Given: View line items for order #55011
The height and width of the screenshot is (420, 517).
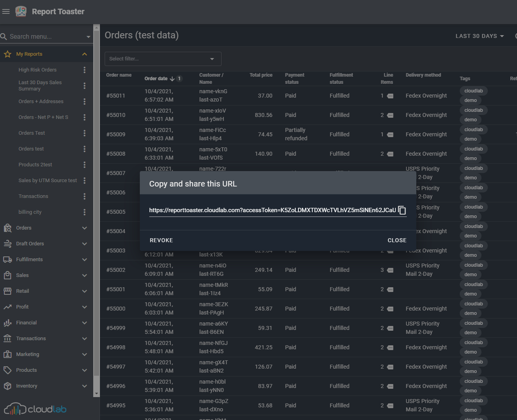Looking at the screenshot, I should click(x=390, y=96).
